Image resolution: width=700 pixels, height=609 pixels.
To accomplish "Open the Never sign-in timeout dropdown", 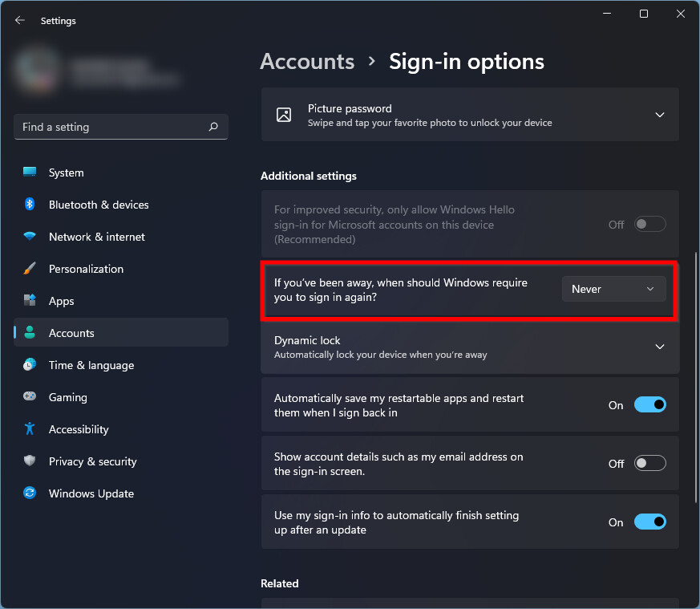I will click(614, 289).
